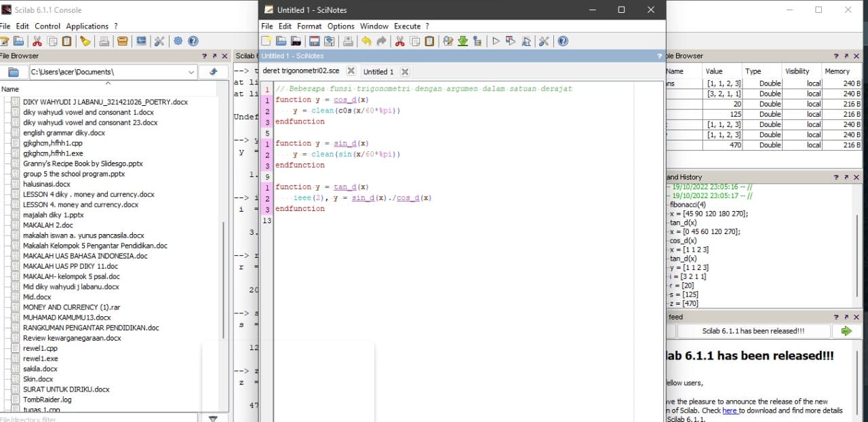868x422 pixels.
Task: Click the 'here' link in news feed
Action: click(x=730, y=410)
